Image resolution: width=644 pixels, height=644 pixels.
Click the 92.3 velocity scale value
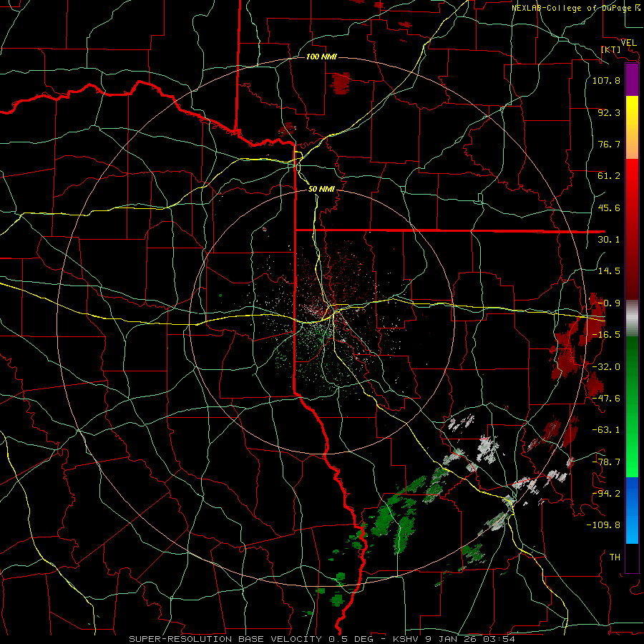click(x=609, y=112)
